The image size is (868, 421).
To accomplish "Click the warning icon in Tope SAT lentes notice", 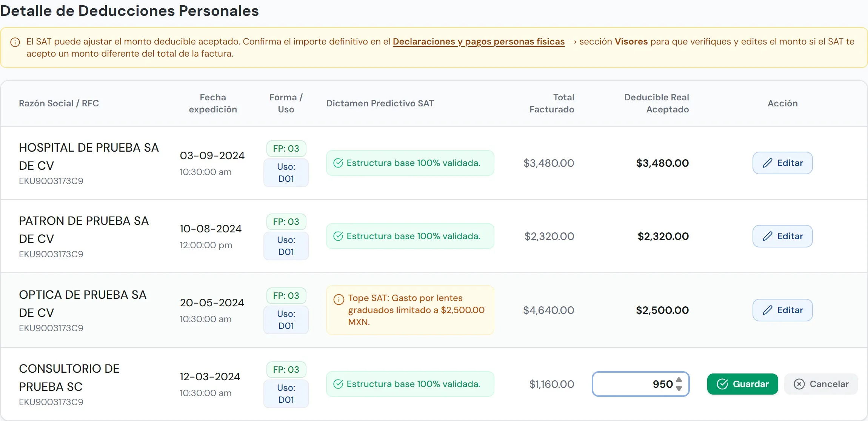I will [339, 300].
